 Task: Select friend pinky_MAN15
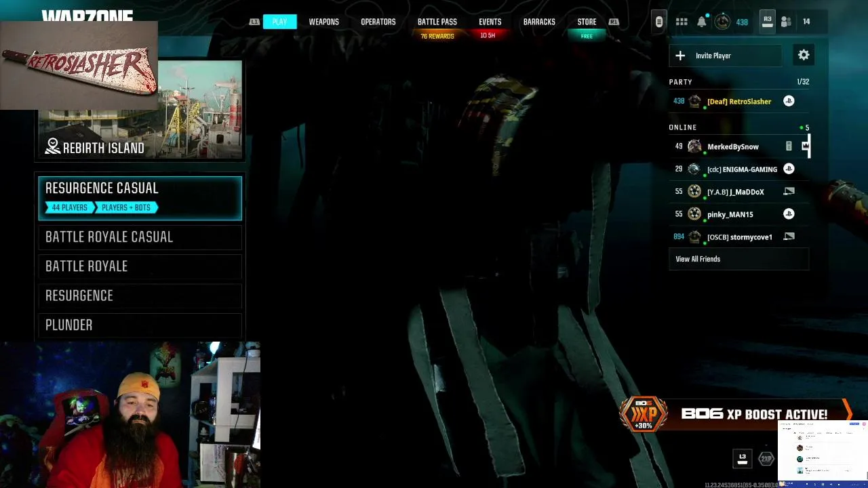[738, 214]
